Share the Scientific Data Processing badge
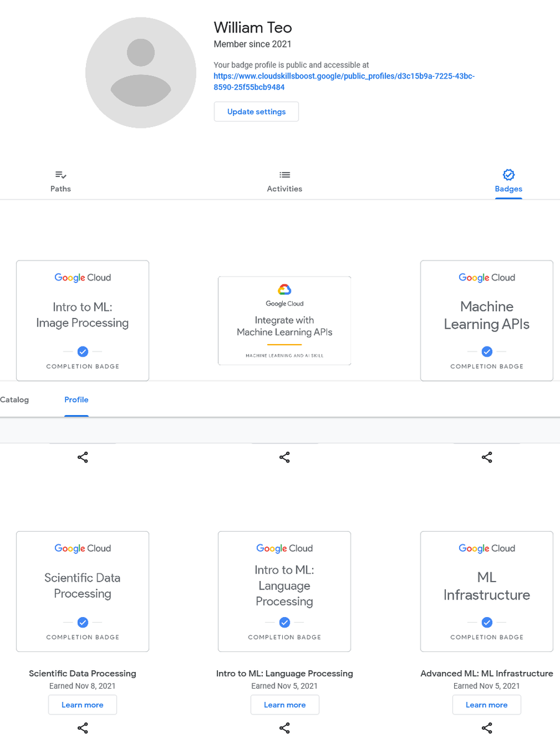 click(82, 728)
